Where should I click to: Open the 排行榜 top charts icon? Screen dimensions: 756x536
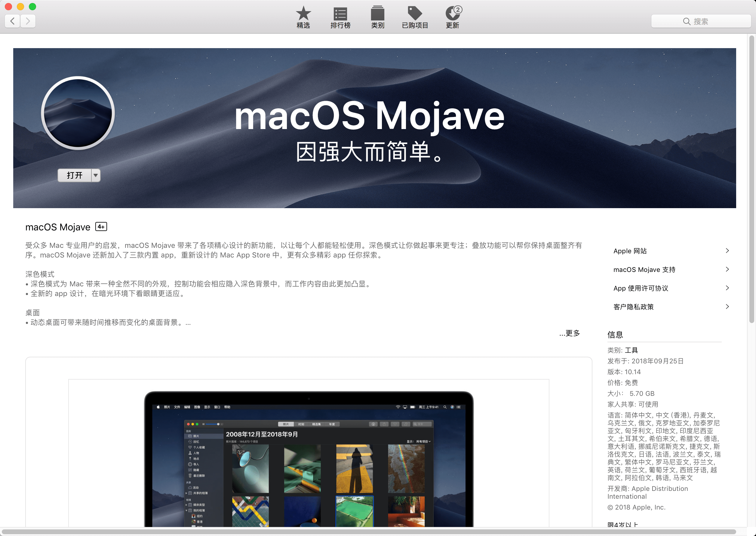click(x=340, y=14)
